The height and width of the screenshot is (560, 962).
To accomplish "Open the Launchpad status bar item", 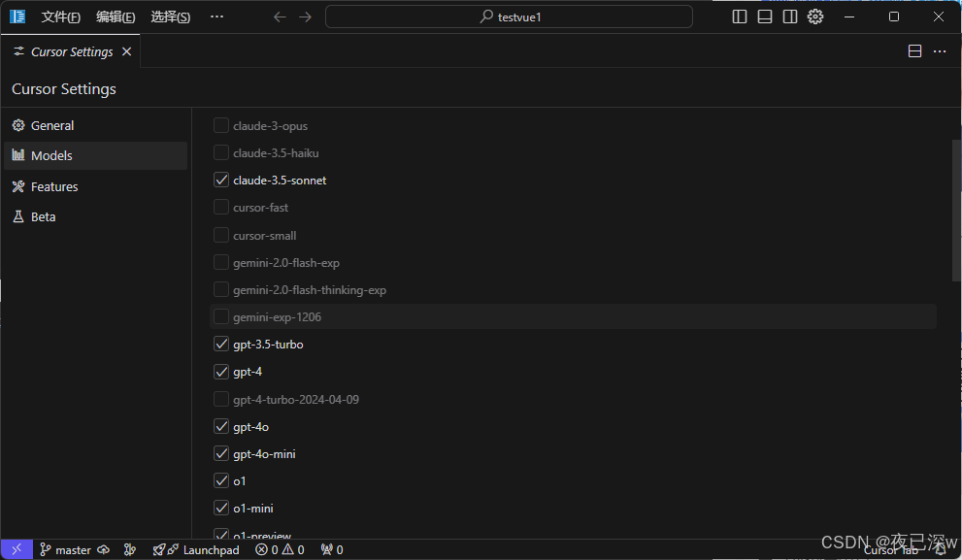I will coord(196,550).
